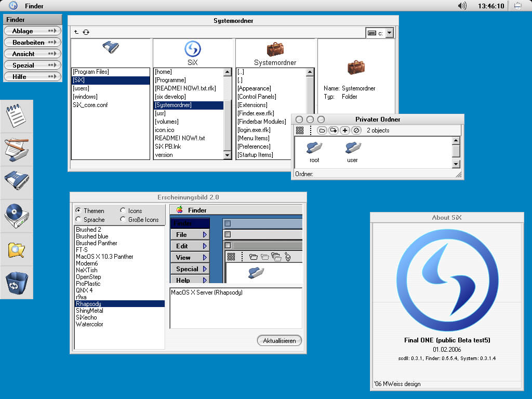The width and height of the screenshot is (532, 399).
Task: Choose the OpenStep theme
Action: pyautogui.click(x=119, y=277)
